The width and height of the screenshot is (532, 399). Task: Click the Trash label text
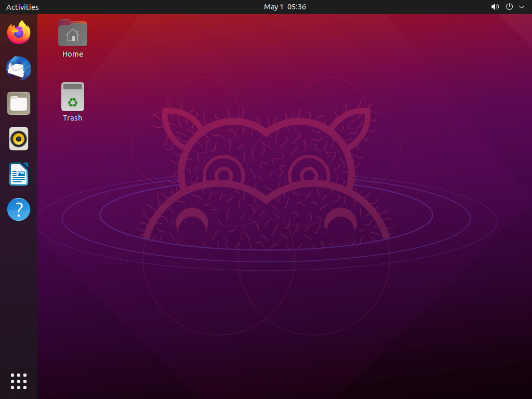point(73,118)
